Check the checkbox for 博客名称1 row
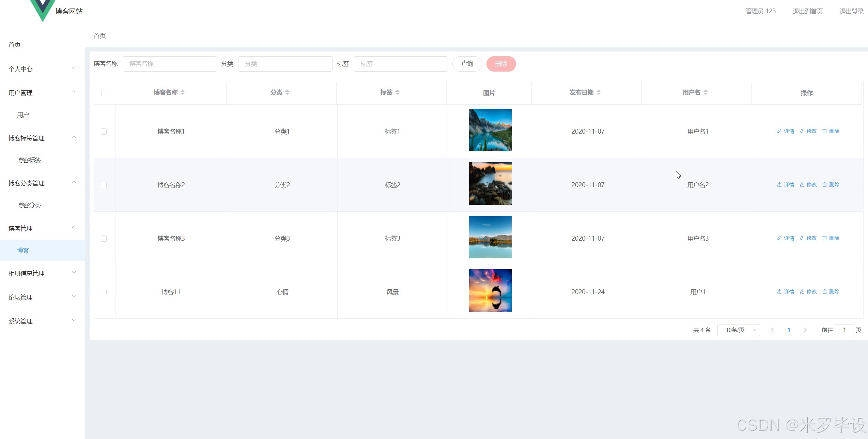 click(104, 132)
